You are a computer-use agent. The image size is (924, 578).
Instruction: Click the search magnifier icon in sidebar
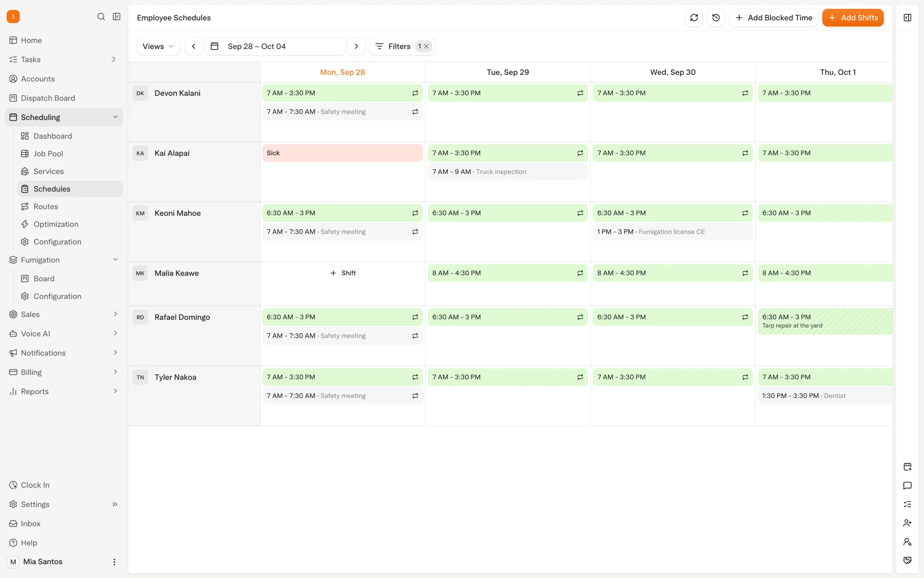click(101, 17)
